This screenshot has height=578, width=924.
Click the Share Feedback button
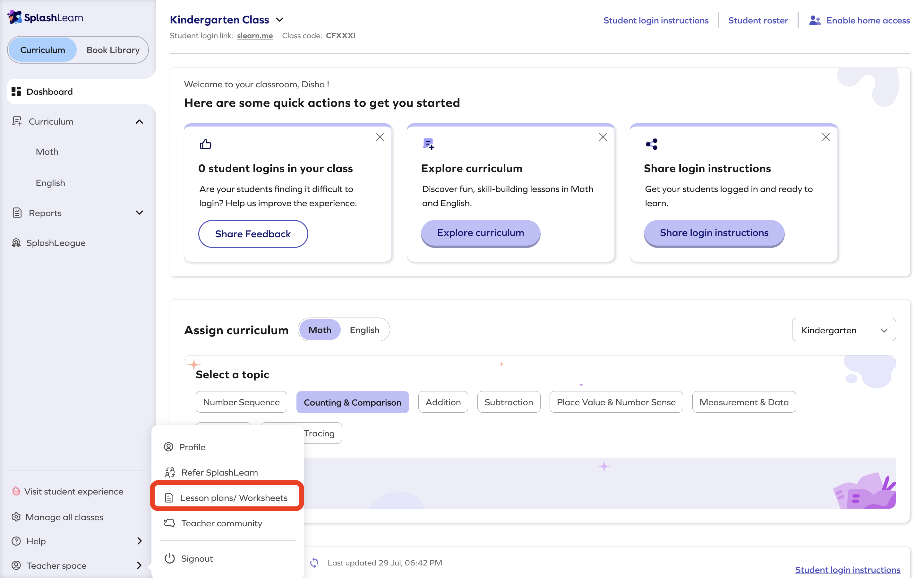pyautogui.click(x=253, y=233)
